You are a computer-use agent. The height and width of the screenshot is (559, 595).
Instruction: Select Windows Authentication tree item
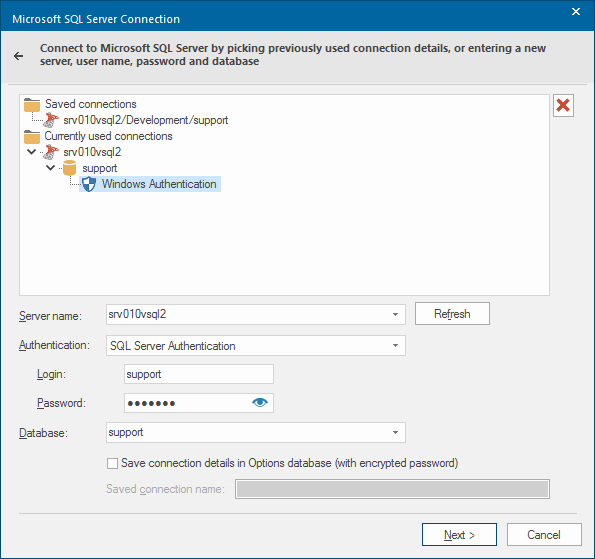pos(159,184)
